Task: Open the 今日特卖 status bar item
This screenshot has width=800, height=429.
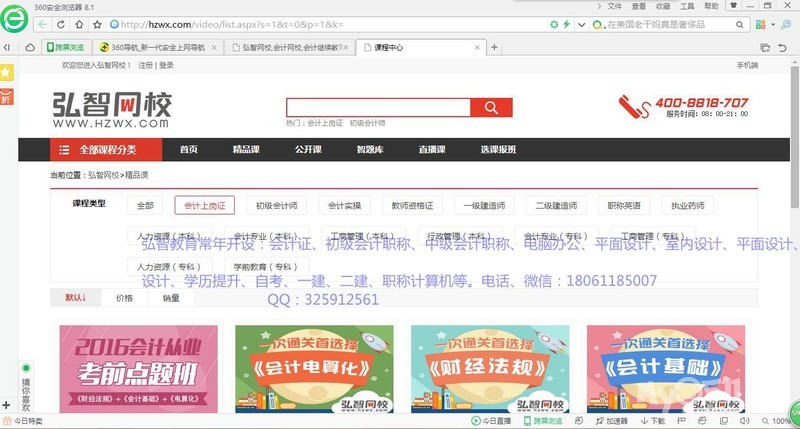Action: click(x=23, y=421)
